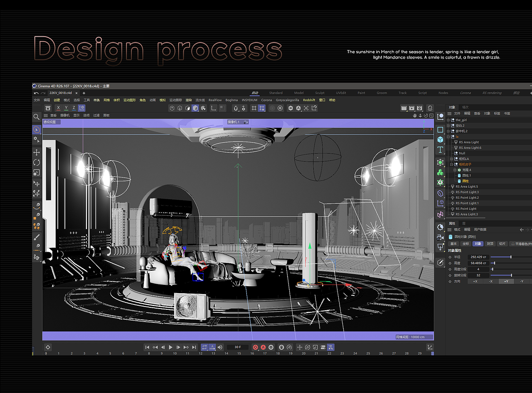The height and width of the screenshot is (393, 532).
Task: Set direction to -X
Action: (x=491, y=282)
